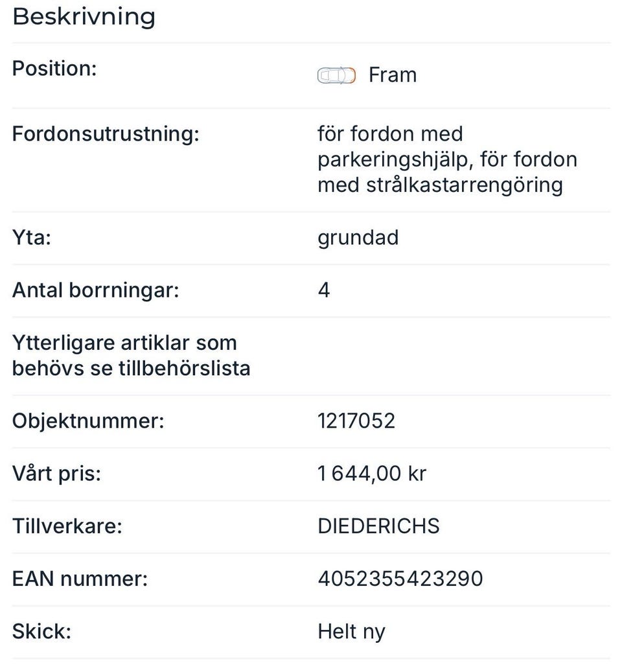Select the Position label
Viewport: 622px width, 672px height.
(x=54, y=68)
